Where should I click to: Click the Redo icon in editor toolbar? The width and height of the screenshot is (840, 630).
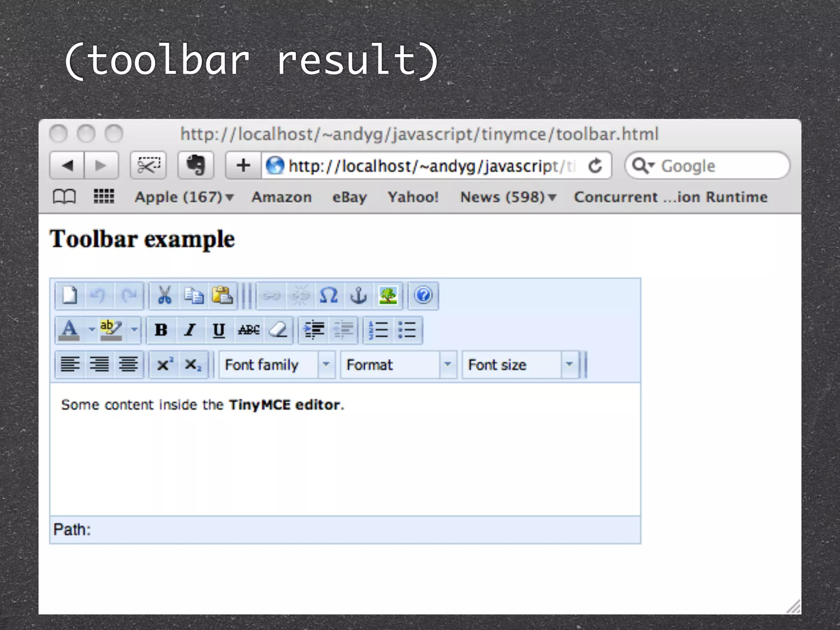click(x=129, y=296)
